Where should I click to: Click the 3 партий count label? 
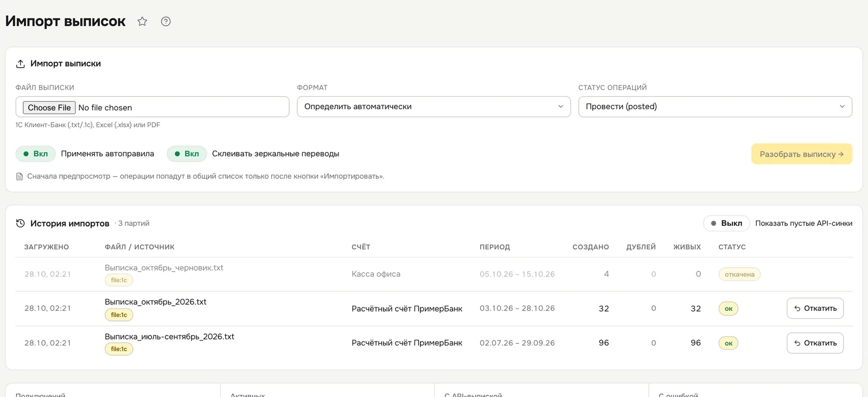(133, 223)
